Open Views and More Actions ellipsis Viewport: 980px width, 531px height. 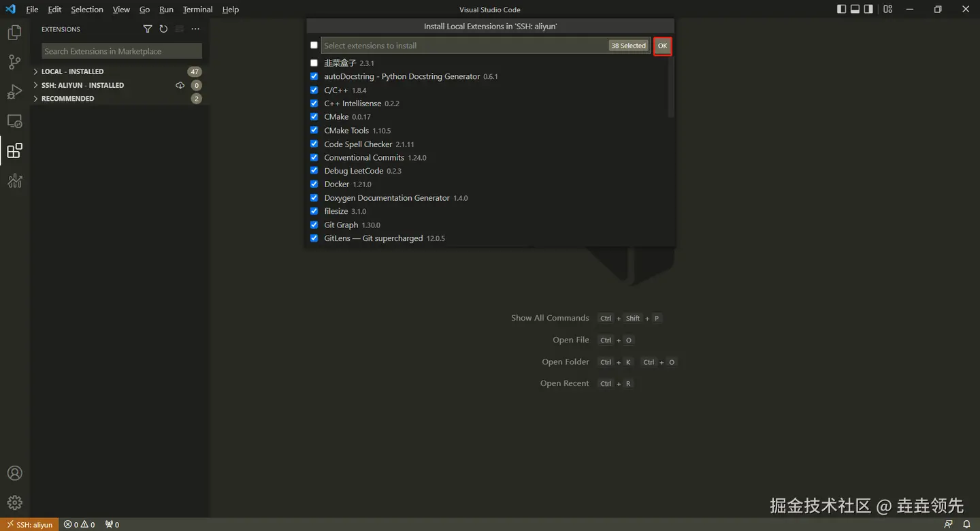[x=195, y=29]
